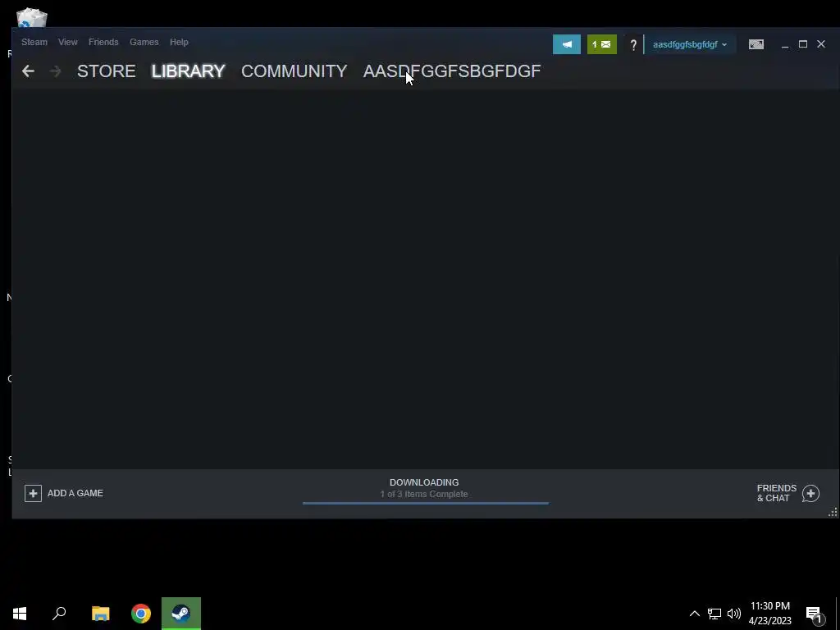Image resolution: width=840 pixels, height=630 pixels.
Task: Click the Friends & Chat plus bubble icon
Action: (810, 493)
